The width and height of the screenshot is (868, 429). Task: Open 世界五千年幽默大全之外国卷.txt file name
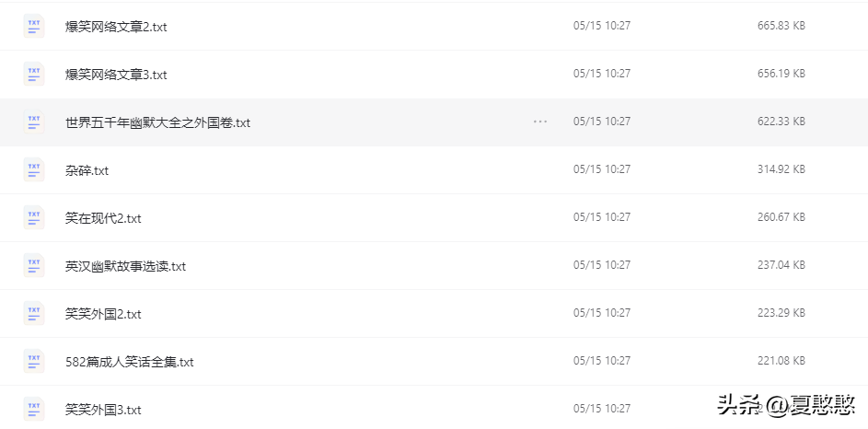click(157, 122)
